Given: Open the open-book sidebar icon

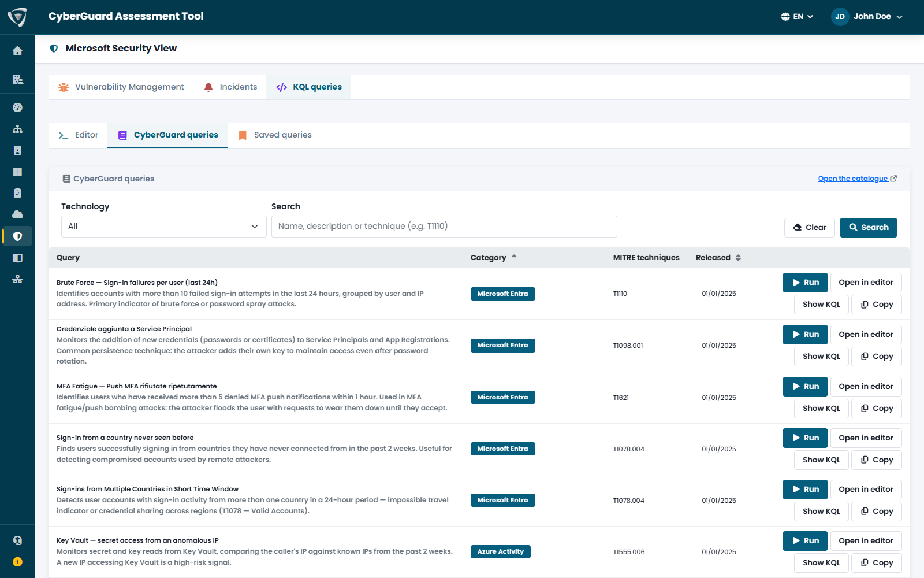Looking at the screenshot, I should point(17,258).
